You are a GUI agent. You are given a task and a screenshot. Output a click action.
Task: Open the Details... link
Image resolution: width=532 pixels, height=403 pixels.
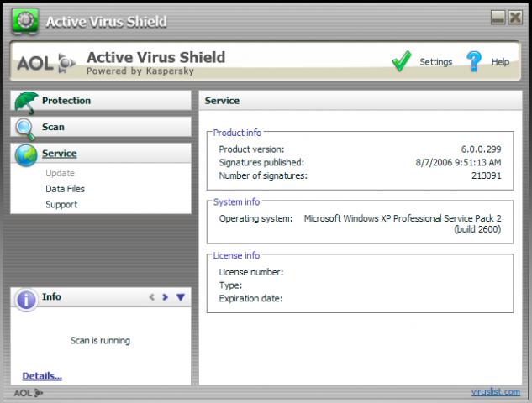pos(42,376)
